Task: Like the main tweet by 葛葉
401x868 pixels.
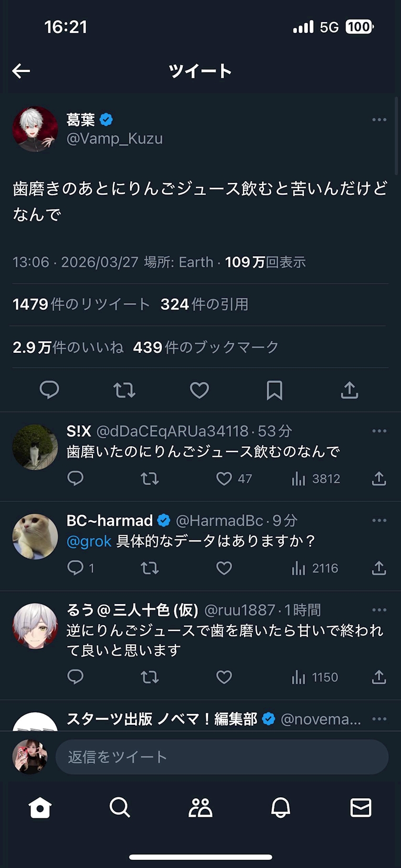Action: tap(199, 390)
